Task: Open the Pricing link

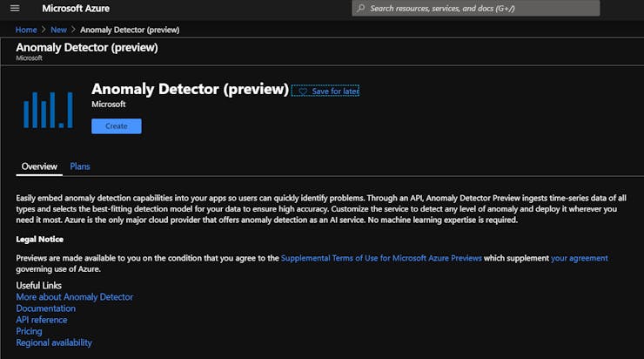Action: pyautogui.click(x=29, y=331)
